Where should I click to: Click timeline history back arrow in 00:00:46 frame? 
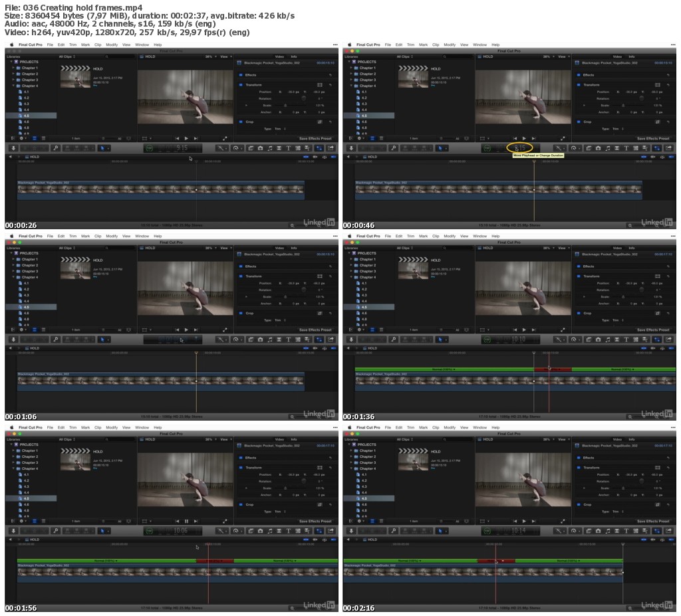[x=348, y=157]
